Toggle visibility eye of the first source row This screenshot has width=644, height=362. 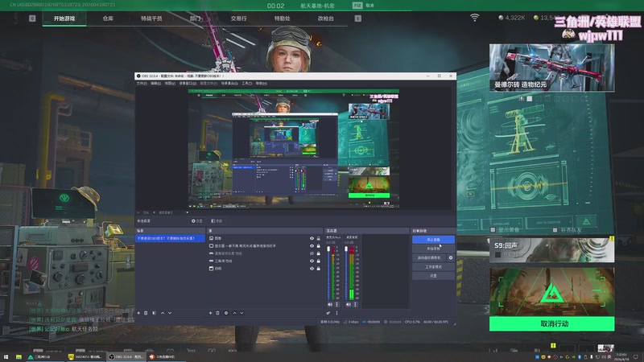pyautogui.click(x=312, y=238)
